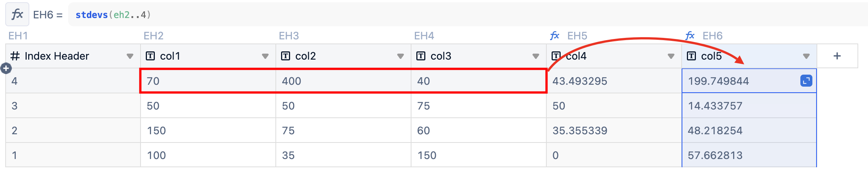
Task: Click the fx icon above EH5 column
Action: tap(555, 36)
